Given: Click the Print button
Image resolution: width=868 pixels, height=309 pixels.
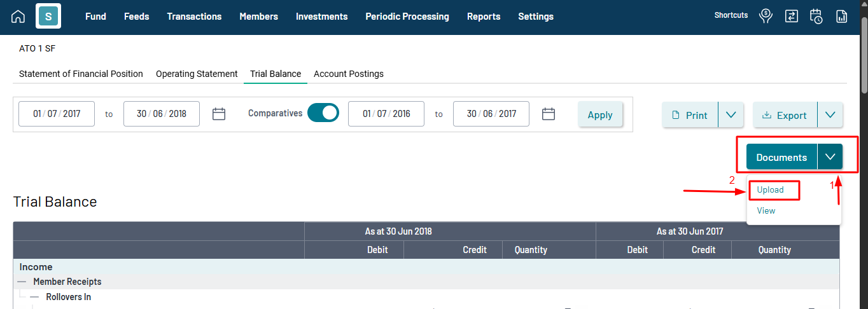Looking at the screenshot, I should pos(690,115).
